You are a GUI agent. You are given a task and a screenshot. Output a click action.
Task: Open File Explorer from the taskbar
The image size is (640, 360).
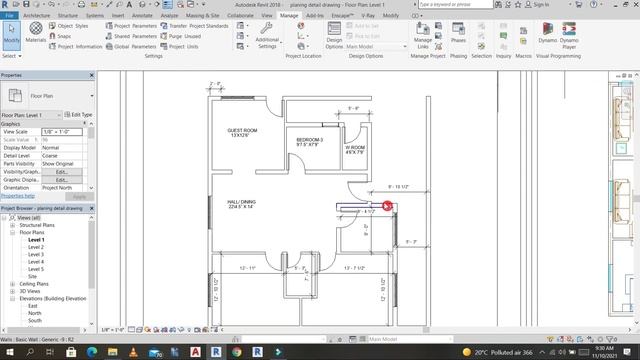click(x=113, y=351)
